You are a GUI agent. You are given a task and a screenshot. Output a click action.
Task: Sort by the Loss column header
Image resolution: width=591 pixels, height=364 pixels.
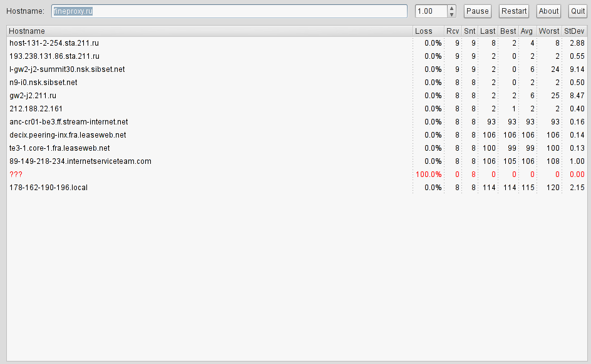pyautogui.click(x=428, y=31)
